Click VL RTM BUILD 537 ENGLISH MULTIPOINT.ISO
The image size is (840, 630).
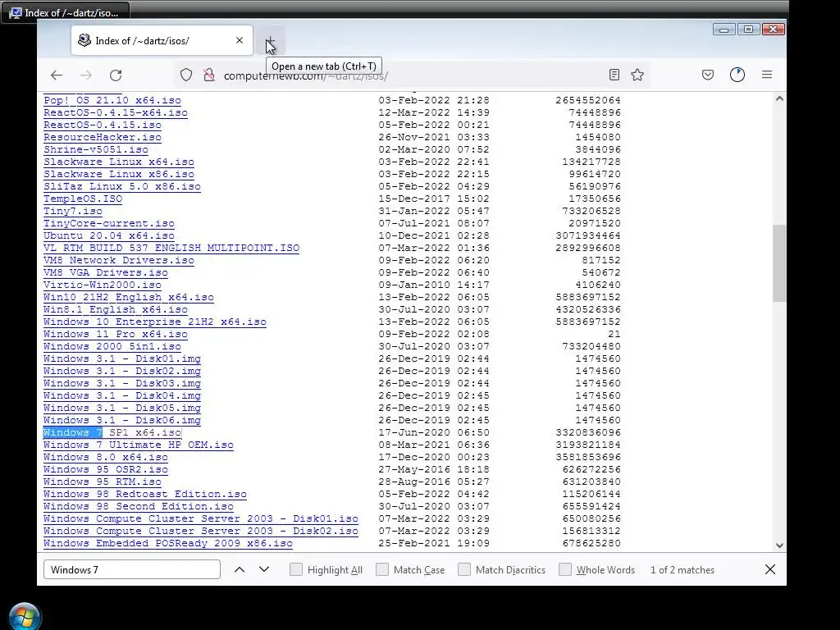click(x=171, y=248)
